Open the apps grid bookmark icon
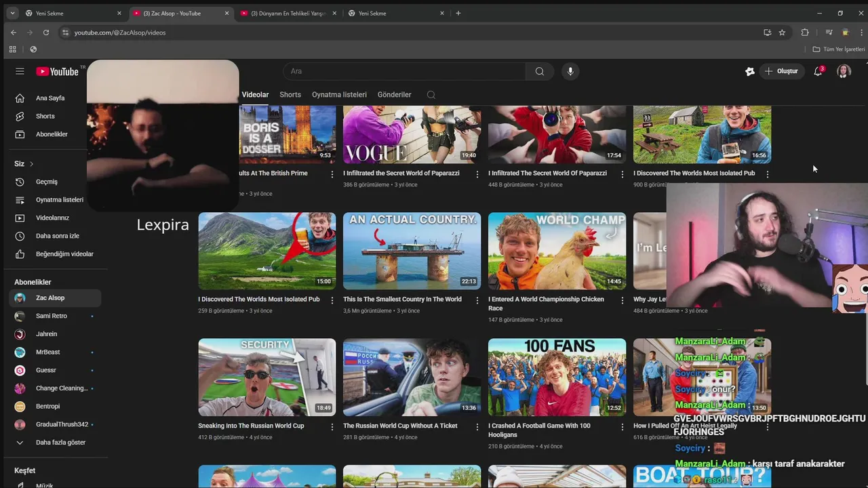This screenshot has height=488, width=868. [12, 49]
